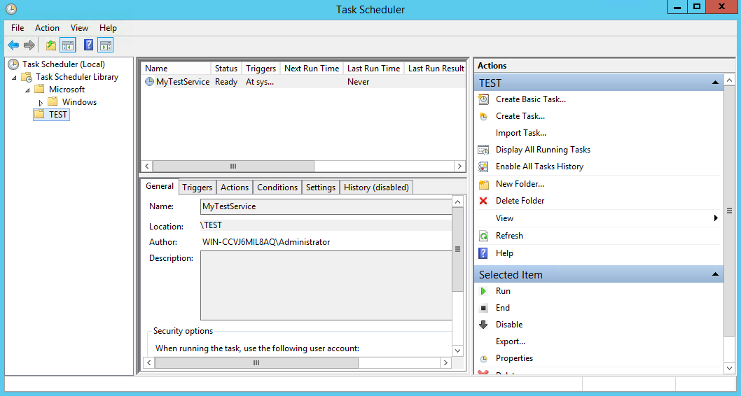The width and height of the screenshot is (741, 396).
Task: Open the View menu
Action: point(79,28)
